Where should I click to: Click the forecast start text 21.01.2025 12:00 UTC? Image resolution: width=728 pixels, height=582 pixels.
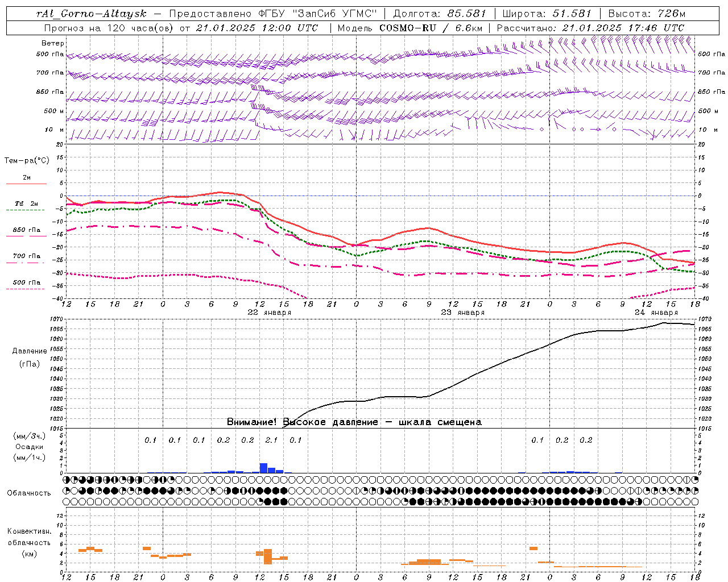click(257, 28)
